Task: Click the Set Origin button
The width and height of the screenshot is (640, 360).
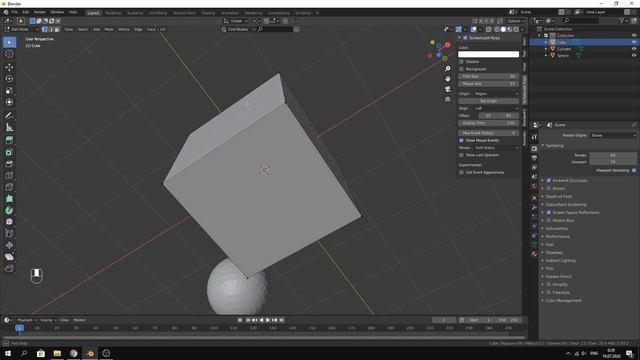Action: click(489, 101)
